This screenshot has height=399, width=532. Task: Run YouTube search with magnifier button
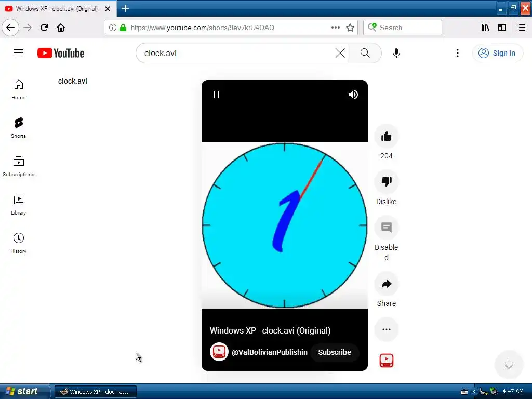point(365,53)
